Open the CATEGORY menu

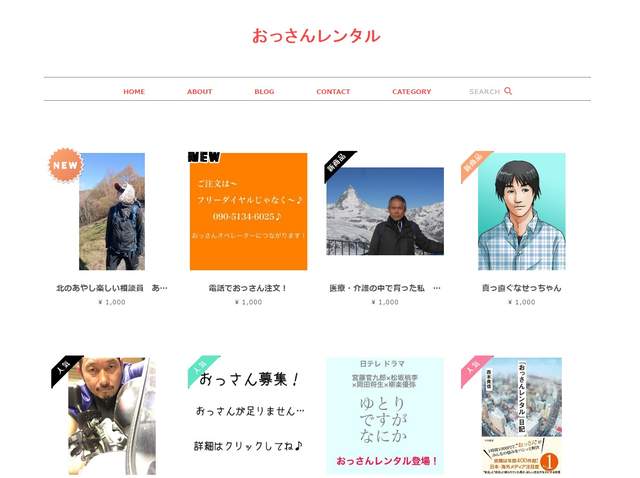[411, 92]
